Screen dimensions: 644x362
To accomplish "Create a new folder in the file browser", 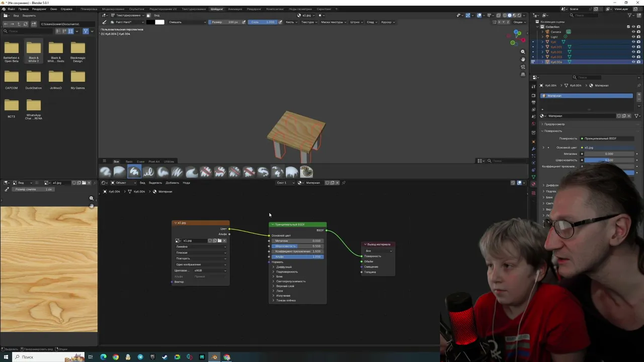I will [x=34, y=24].
